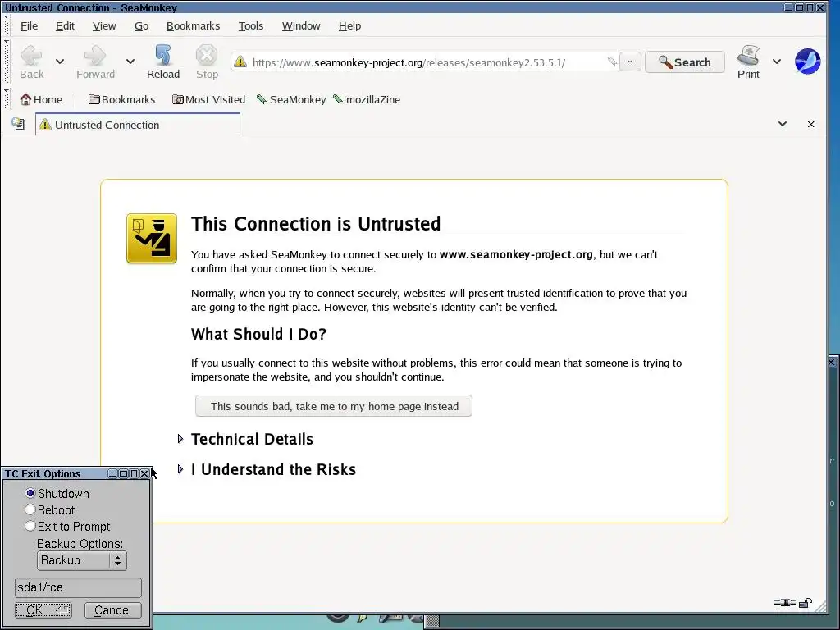Click the Stop loading icon

207,55
